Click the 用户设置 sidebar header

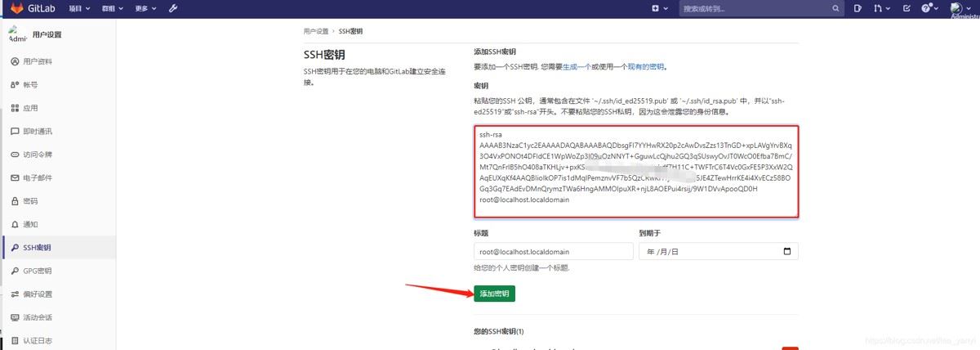click(x=47, y=34)
